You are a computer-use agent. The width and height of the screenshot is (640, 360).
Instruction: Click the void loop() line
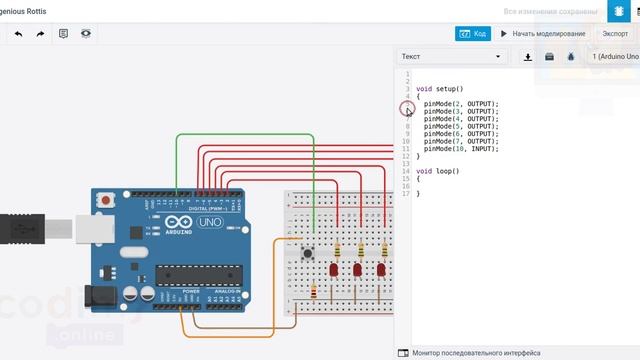(438, 171)
